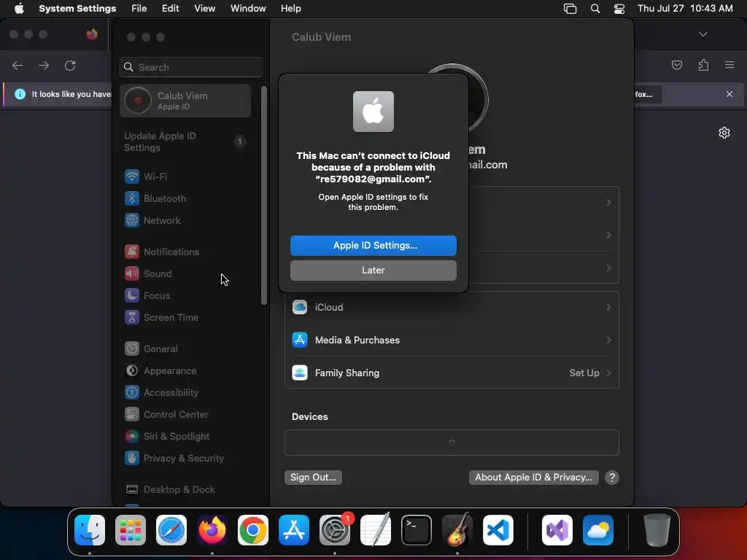Open Desktop & Dock settings
747x560 pixels.
click(x=179, y=490)
